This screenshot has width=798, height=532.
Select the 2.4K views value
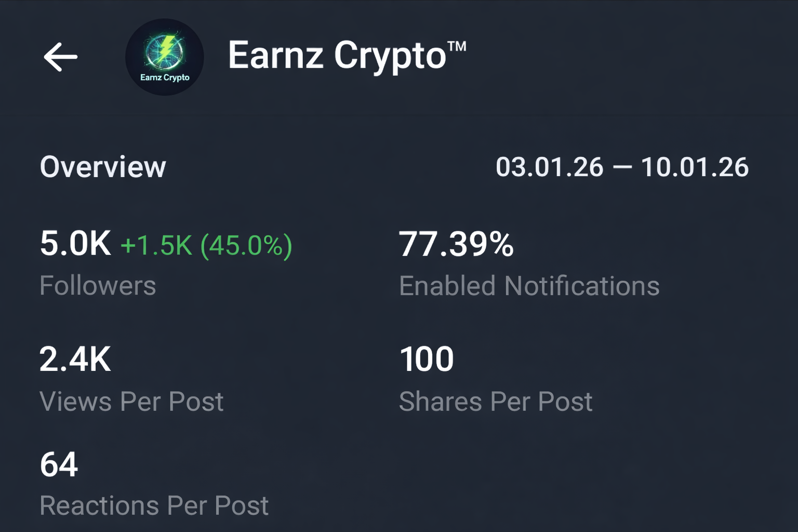coord(75,357)
